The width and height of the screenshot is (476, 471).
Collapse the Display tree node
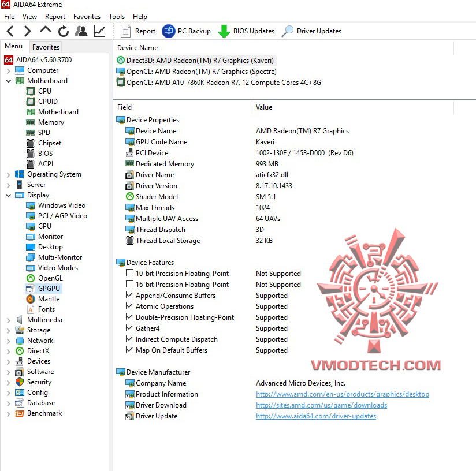[x=9, y=195]
